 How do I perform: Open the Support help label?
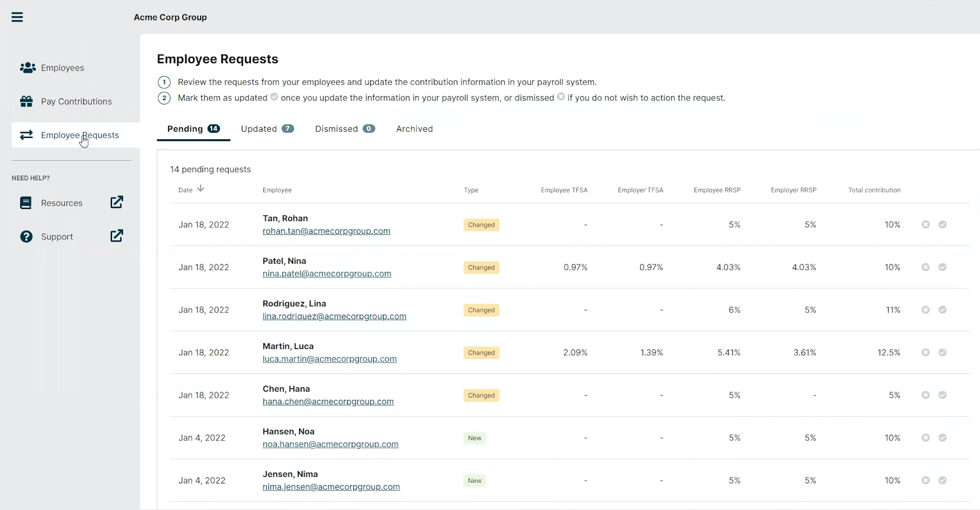coord(57,237)
